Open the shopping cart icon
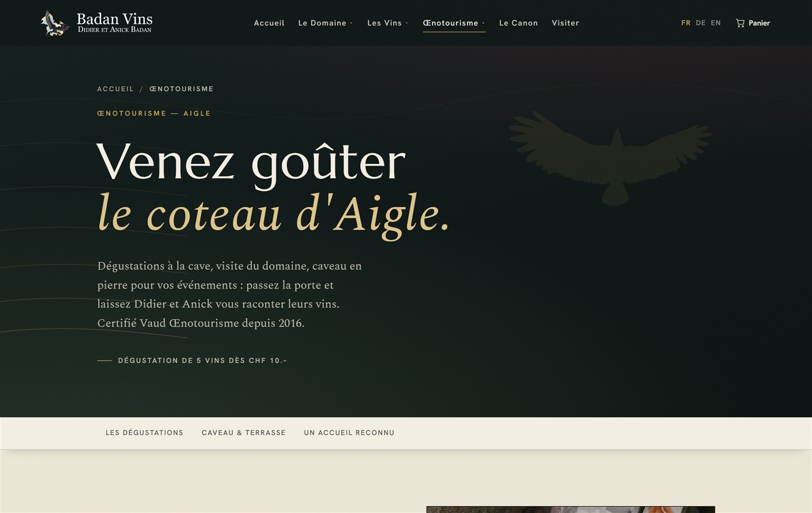The image size is (812, 513). [x=740, y=23]
